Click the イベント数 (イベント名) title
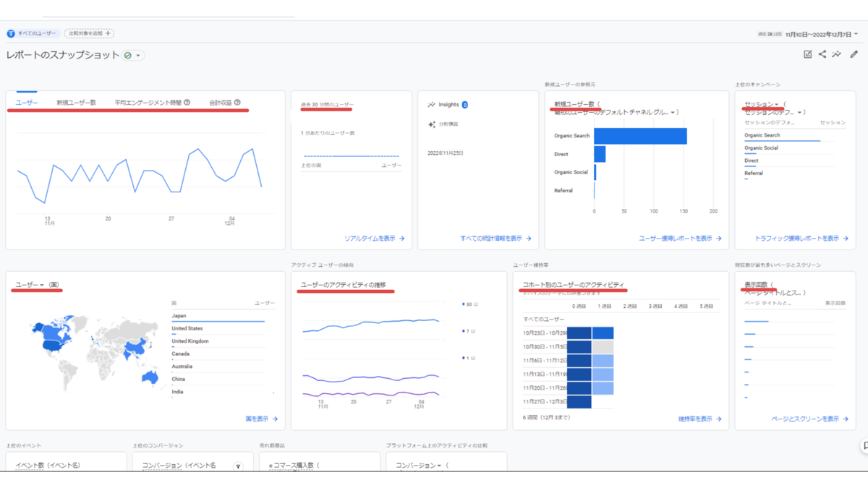868x488 pixels. pyautogui.click(x=48, y=466)
